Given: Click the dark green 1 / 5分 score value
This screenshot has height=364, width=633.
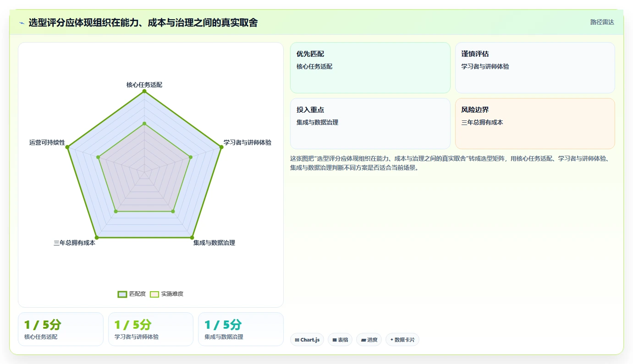Looking at the screenshot, I should pos(43,325).
